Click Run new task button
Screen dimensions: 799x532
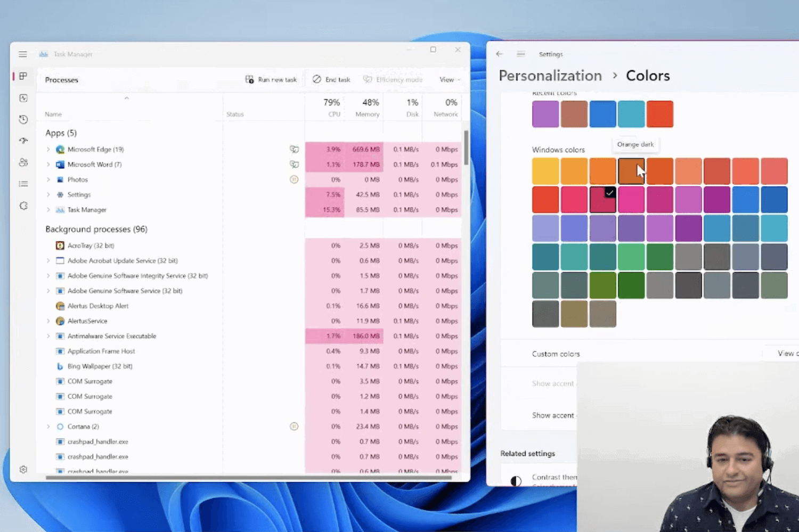(x=271, y=80)
